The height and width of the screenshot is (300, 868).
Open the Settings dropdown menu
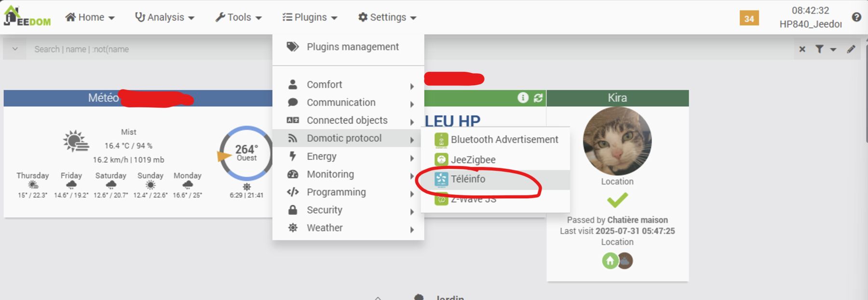pos(387,17)
